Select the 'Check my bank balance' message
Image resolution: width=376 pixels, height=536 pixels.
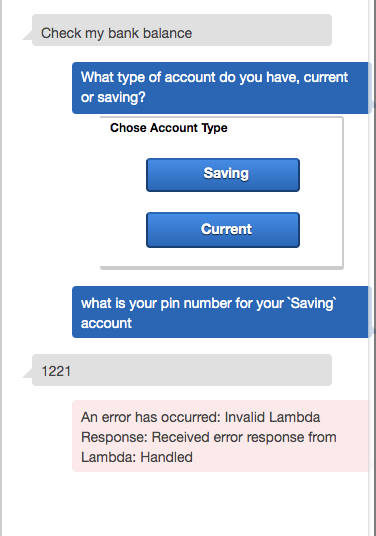pos(182,30)
